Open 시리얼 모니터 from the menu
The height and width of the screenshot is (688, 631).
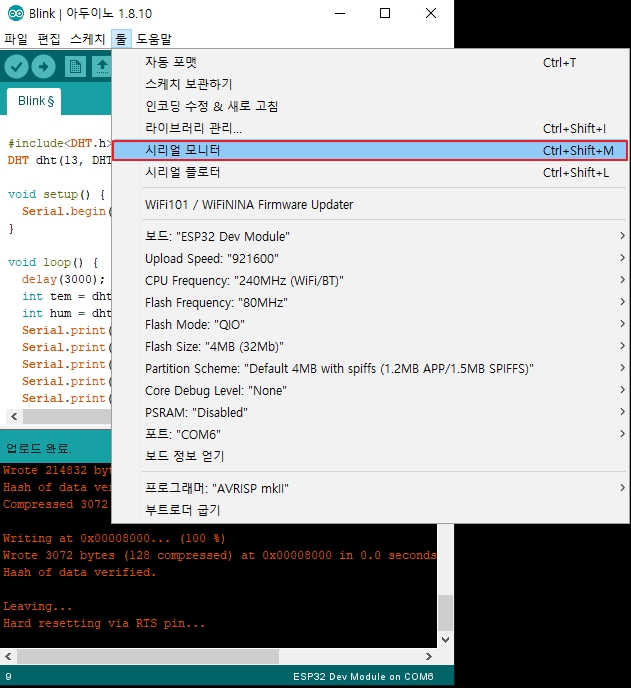(x=370, y=150)
